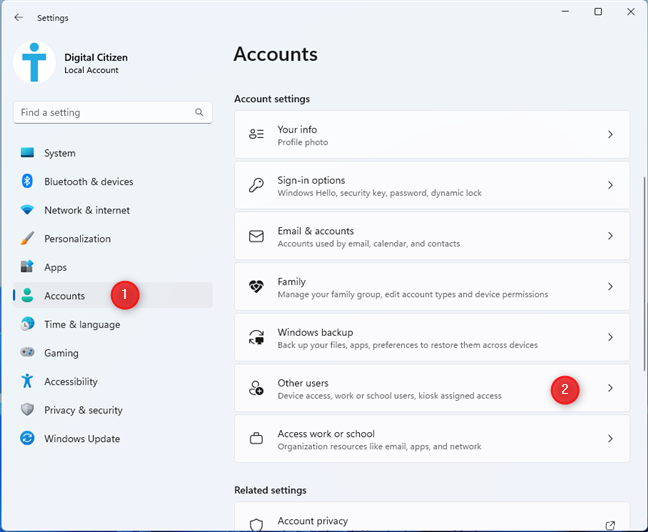Expand Sign-in options chevron
The width and height of the screenshot is (648, 532).
click(x=610, y=185)
